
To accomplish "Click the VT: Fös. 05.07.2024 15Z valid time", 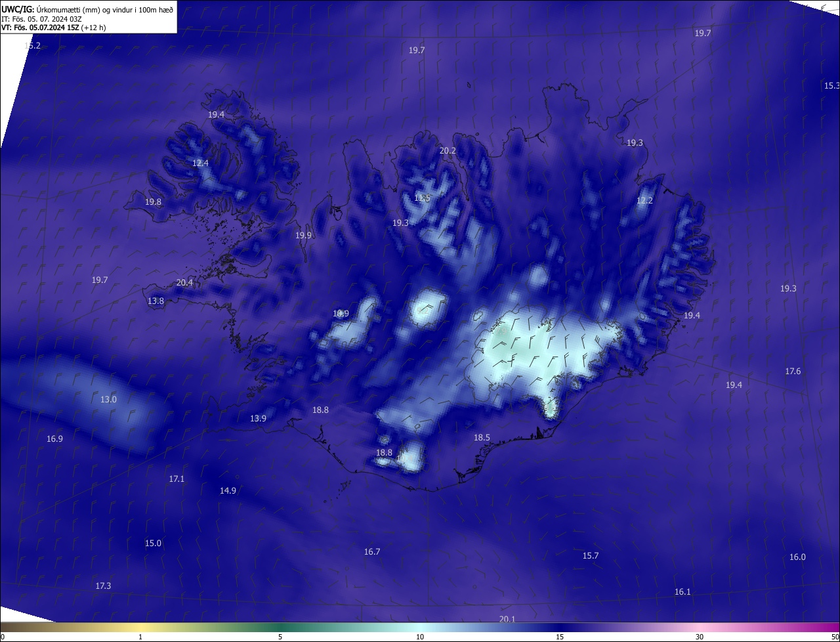I will coord(41,28).
